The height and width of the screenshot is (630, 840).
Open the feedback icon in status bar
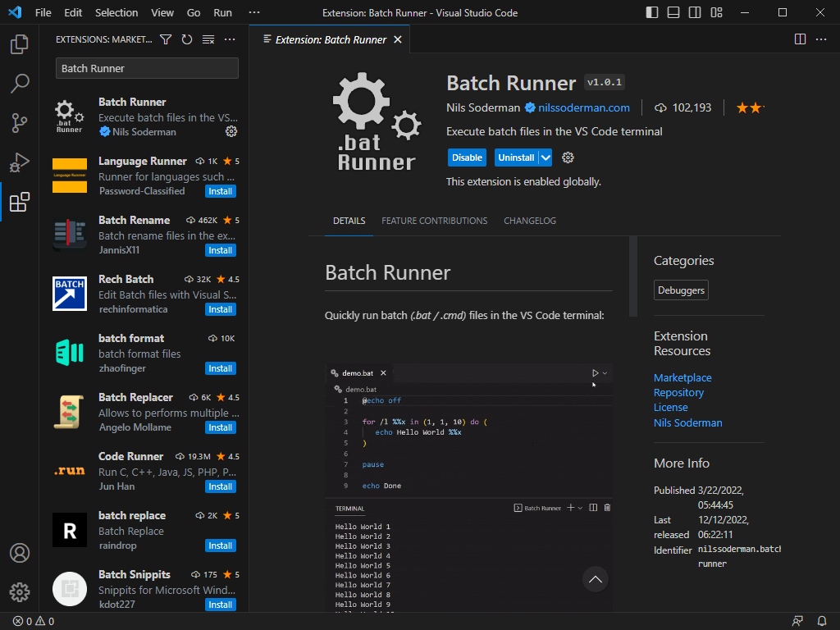[x=797, y=622]
